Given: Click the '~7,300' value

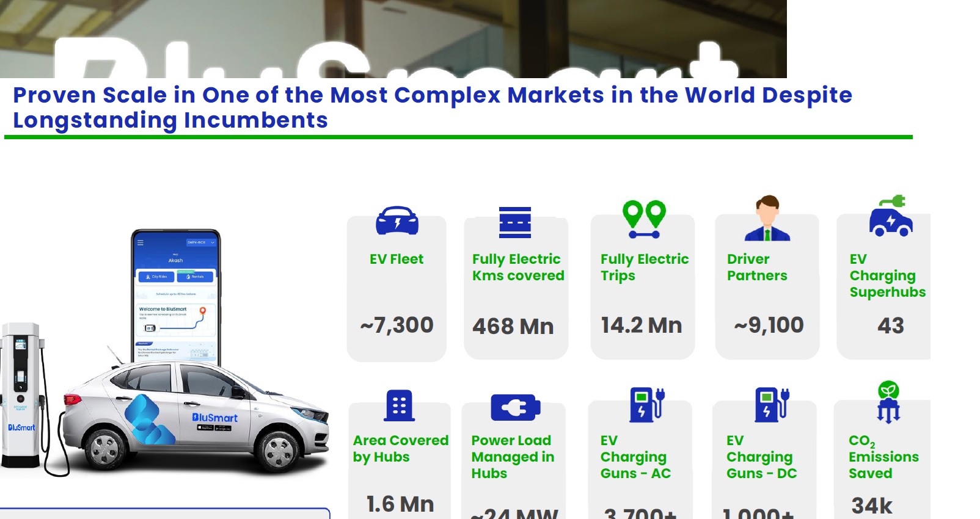Looking at the screenshot, I should point(397,325).
